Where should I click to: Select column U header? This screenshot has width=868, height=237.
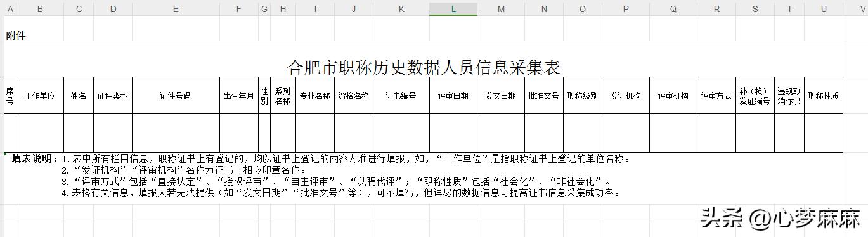tap(824, 8)
